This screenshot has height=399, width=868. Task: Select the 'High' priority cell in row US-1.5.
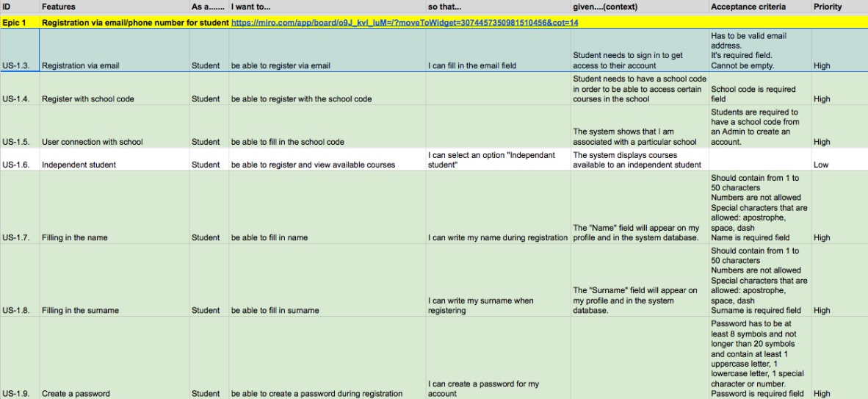pyautogui.click(x=840, y=126)
